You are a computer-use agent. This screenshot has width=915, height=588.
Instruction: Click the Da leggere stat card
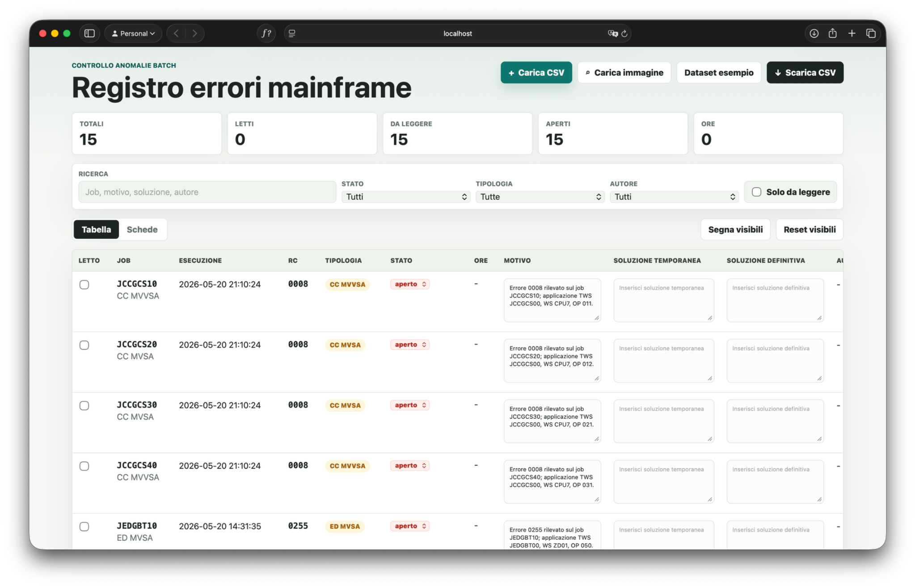click(x=457, y=134)
